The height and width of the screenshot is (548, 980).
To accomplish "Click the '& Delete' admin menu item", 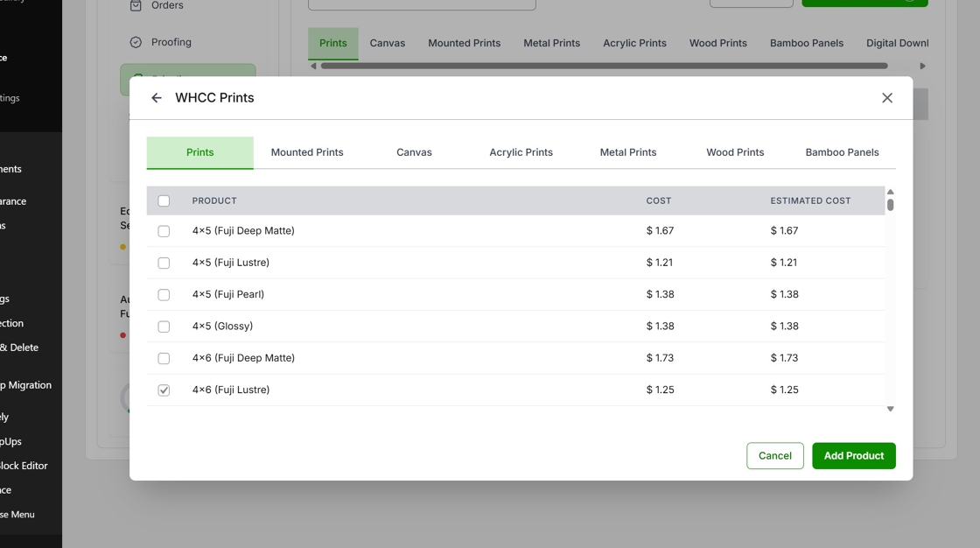I will 19,348.
